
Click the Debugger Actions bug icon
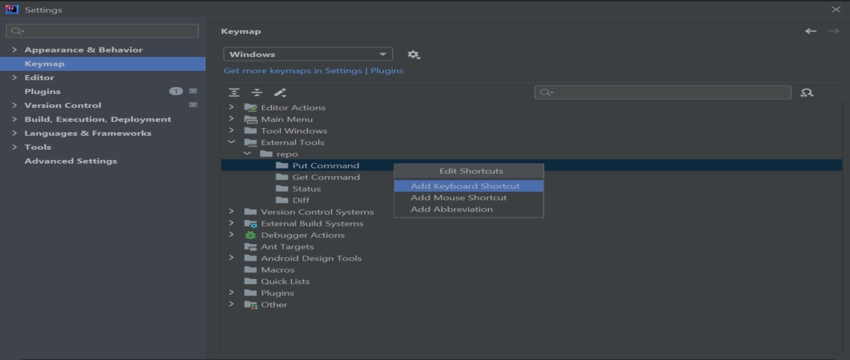pyautogui.click(x=250, y=235)
